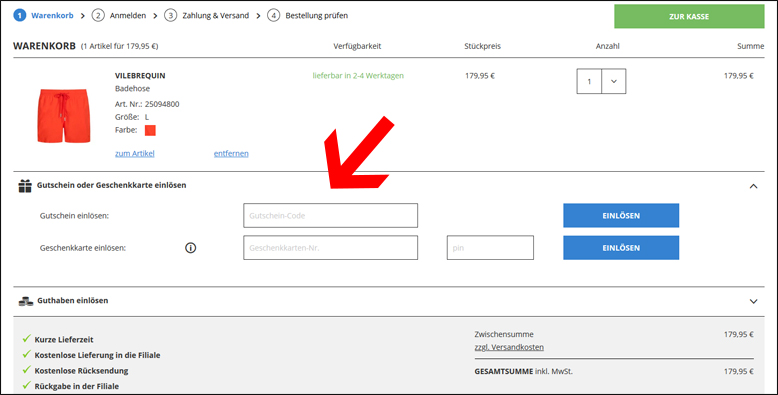Image resolution: width=778 pixels, height=395 pixels.
Task: Open the zzgl. Versandkosten link
Action: [509, 347]
